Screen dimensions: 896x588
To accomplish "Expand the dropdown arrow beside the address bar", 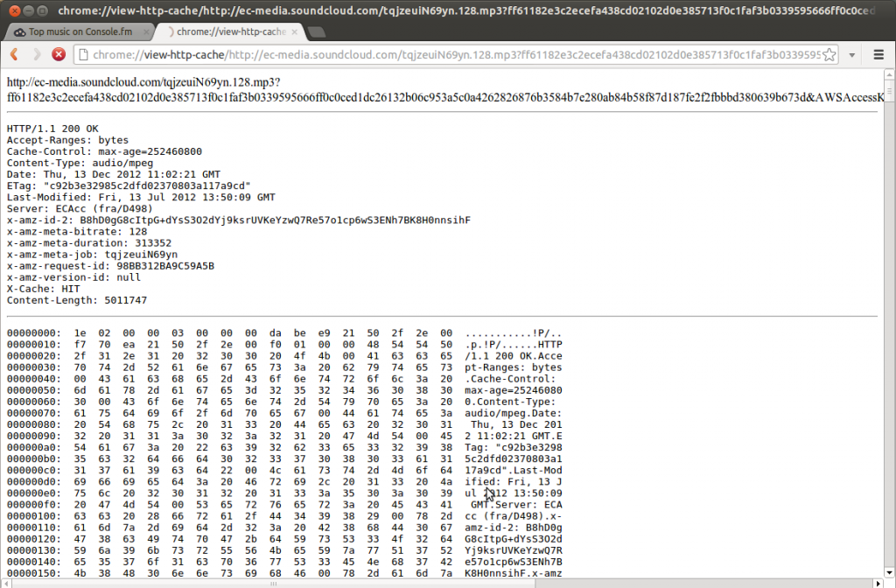I will (x=852, y=55).
